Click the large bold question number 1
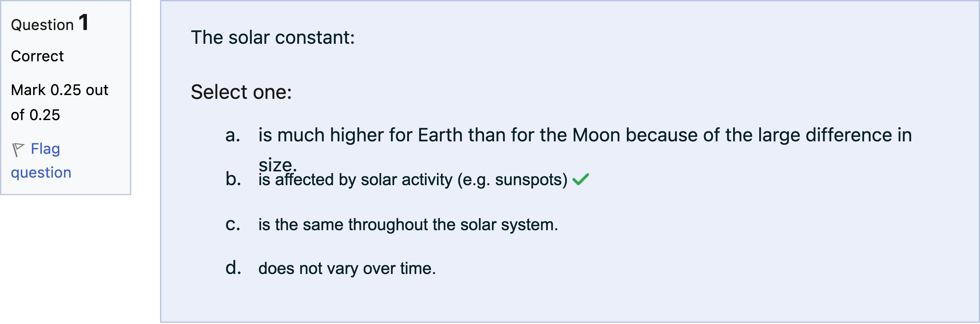Image resolution: width=980 pixels, height=324 pixels. [x=84, y=22]
